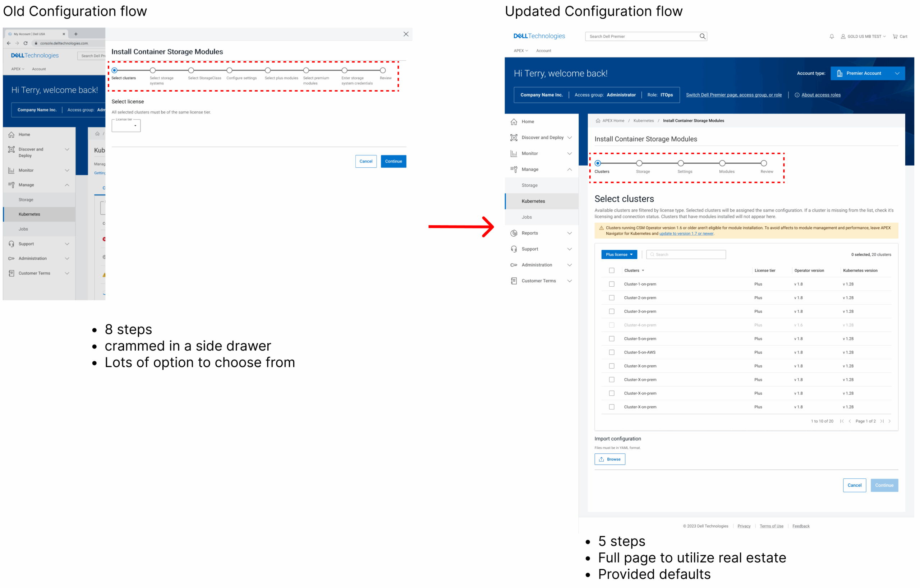Screen dimensions: 920x588
Task: Go to next page of clusters table
Action: pyautogui.click(x=890, y=421)
